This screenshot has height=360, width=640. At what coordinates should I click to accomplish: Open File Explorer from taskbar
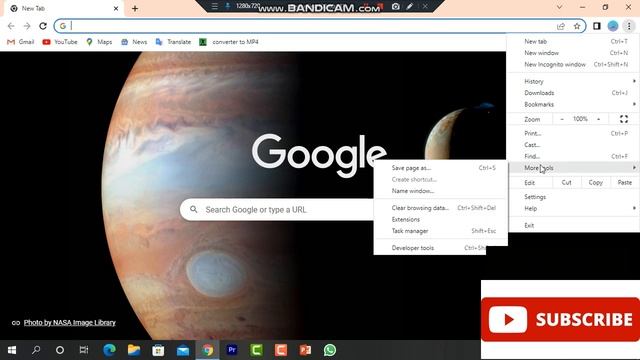pos(134,350)
